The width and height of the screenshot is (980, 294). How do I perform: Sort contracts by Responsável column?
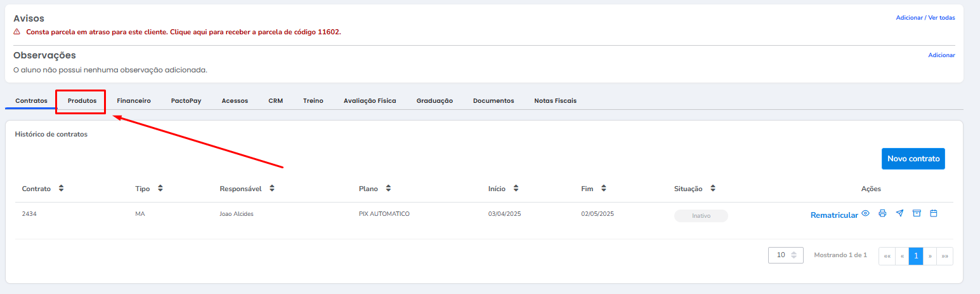coord(271,189)
